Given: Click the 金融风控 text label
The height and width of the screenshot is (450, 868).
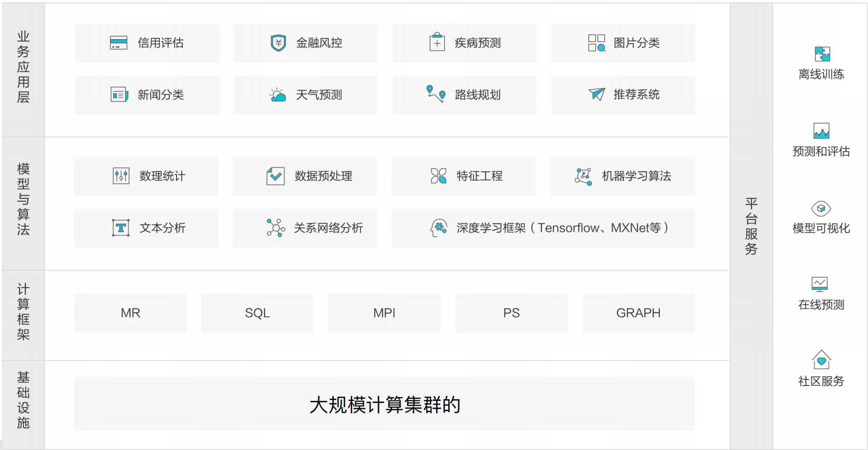Looking at the screenshot, I should pyautogui.click(x=319, y=43).
